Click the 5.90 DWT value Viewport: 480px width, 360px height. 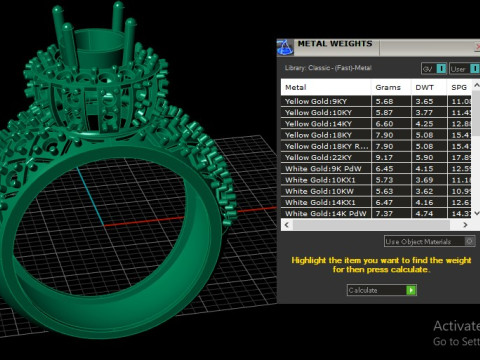(424, 157)
